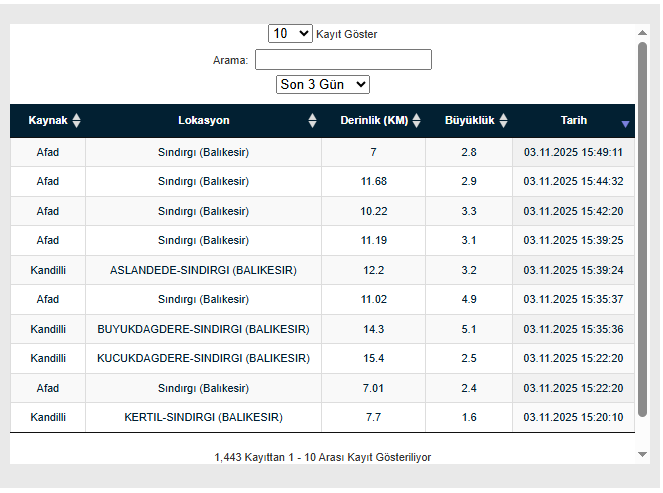Open the Son 3 Gün date range dropdown
Image resolution: width=663 pixels, height=493 pixels.
point(323,85)
